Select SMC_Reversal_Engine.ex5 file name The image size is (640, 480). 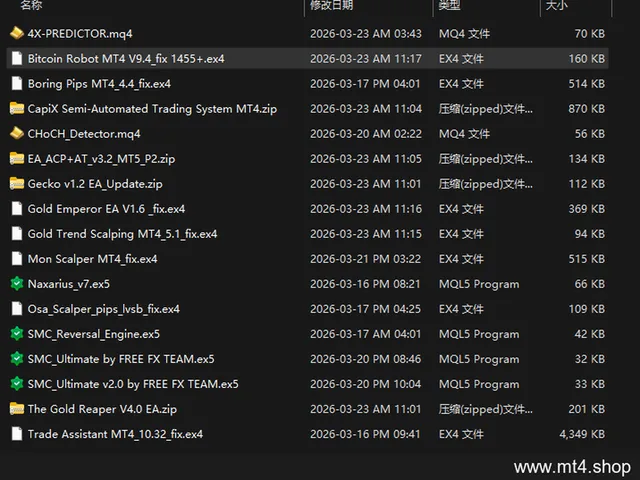click(x=94, y=334)
